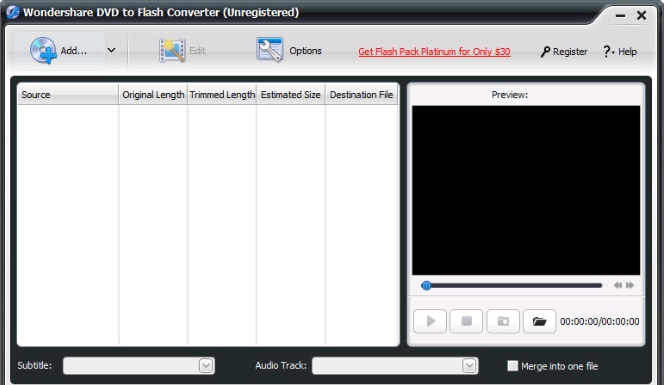
Task: Step backward with the rewind arrows
Action: click(617, 285)
